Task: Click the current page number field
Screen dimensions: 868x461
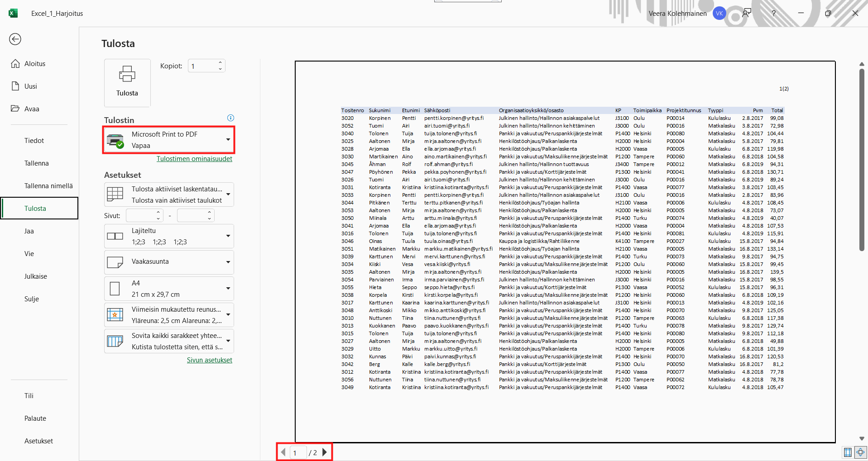Action: tap(298, 452)
